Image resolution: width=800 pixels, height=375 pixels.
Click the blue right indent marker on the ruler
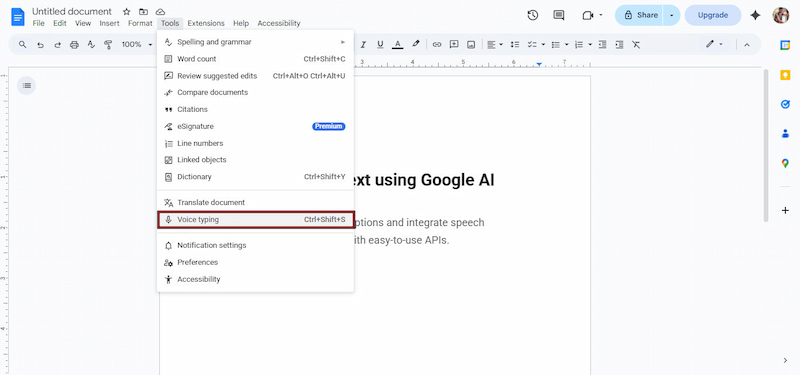click(539, 64)
